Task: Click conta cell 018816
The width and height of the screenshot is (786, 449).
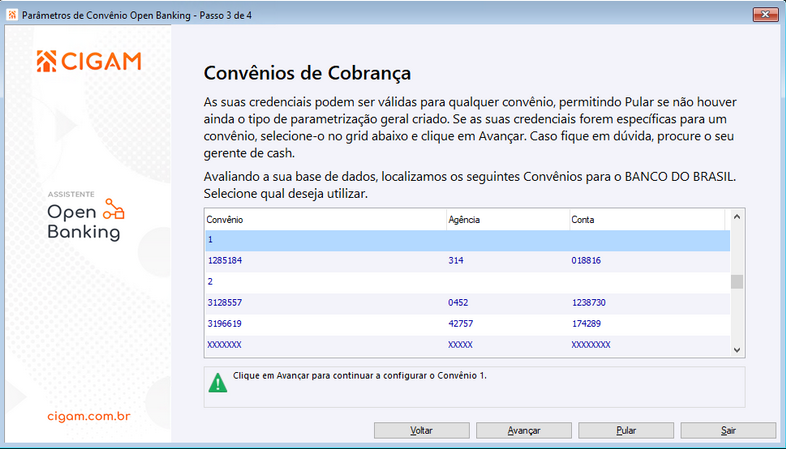Action: pyautogui.click(x=586, y=261)
